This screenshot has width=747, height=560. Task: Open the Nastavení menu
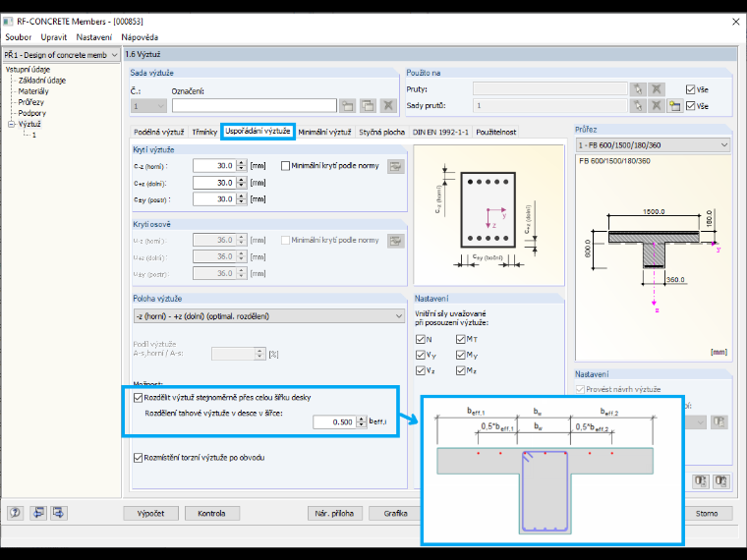(x=93, y=37)
